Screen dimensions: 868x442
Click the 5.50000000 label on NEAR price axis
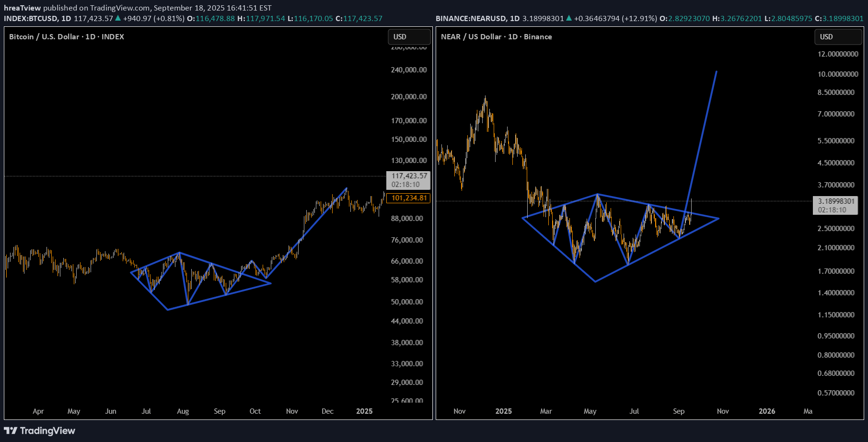pyautogui.click(x=836, y=141)
